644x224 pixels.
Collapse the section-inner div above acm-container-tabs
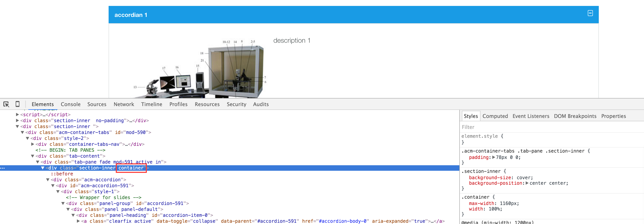[x=18, y=127]
